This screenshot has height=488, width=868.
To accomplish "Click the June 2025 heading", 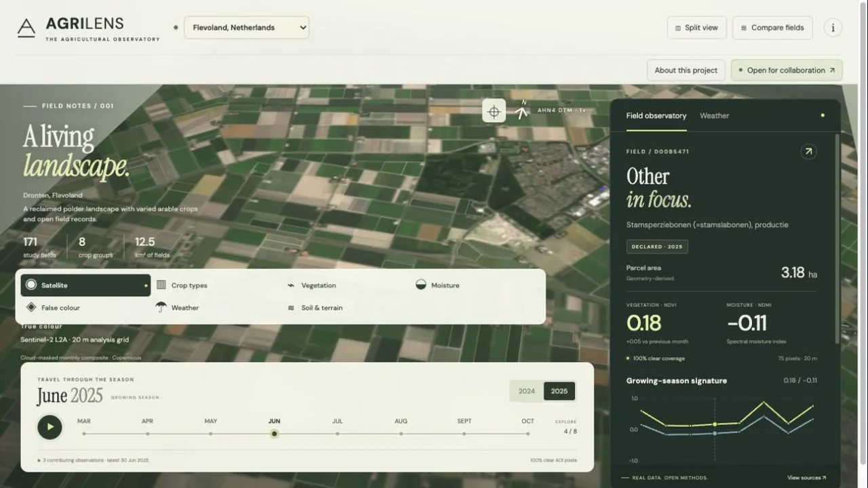I will pos(69,396).
